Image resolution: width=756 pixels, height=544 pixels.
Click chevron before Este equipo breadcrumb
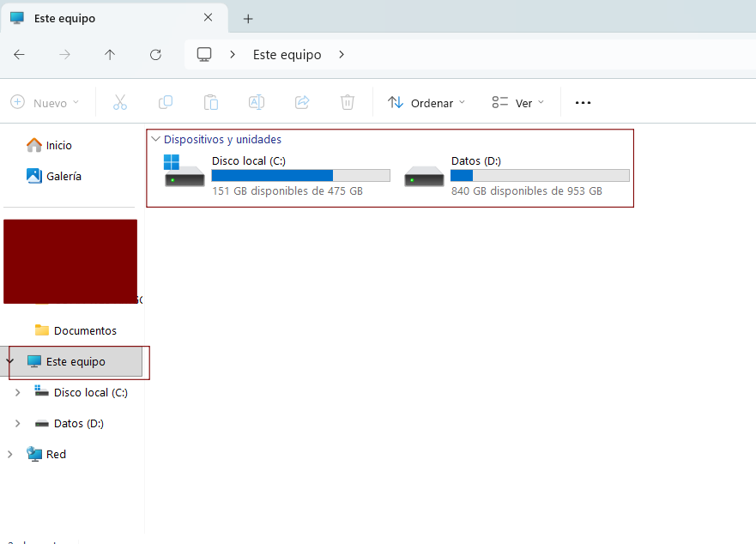point(233,55)
